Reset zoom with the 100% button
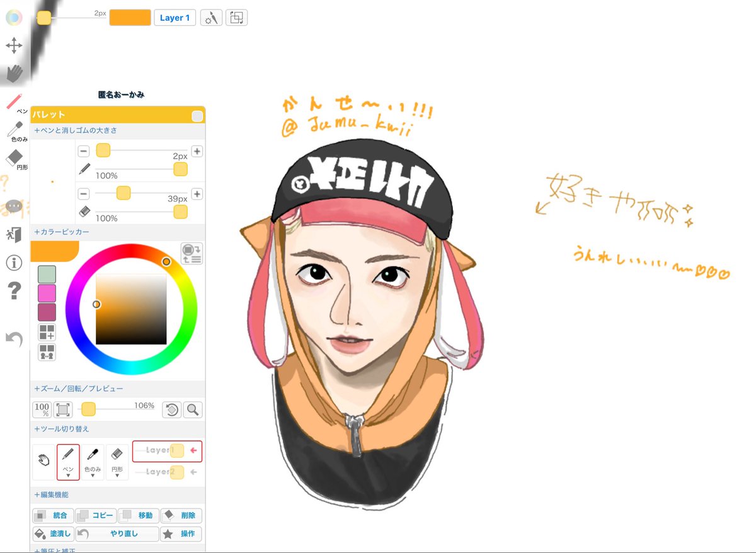The image size is (756, 553). (x=42, y=409)
